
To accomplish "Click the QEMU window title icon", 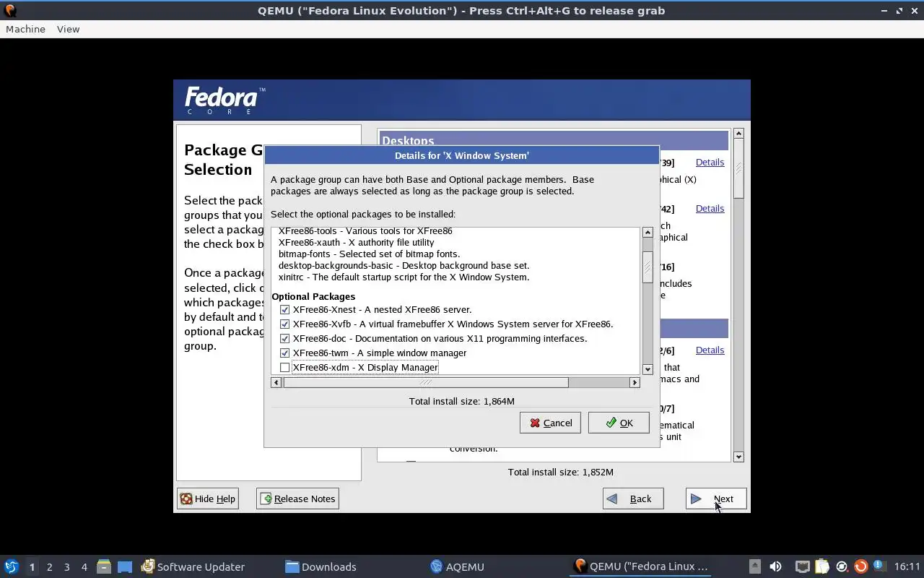I will [x=10, y=10].
